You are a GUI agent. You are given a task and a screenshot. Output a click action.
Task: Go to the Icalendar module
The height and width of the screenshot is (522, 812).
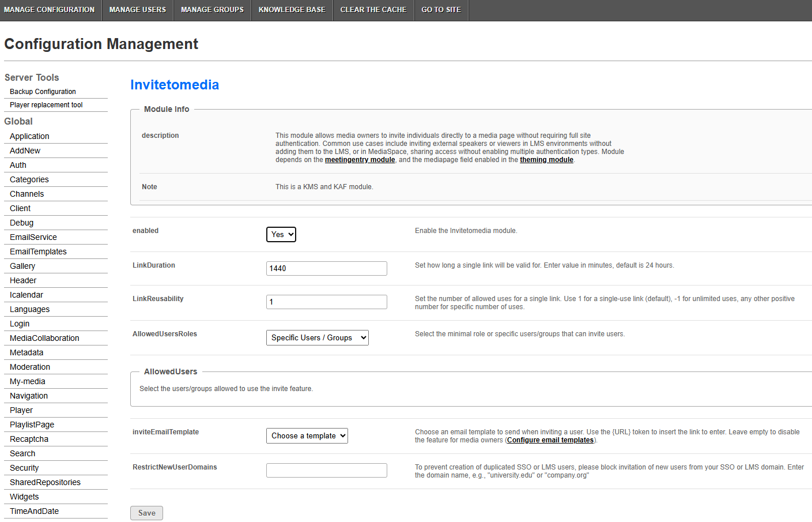pyautogui.click(x=27, y=295)
